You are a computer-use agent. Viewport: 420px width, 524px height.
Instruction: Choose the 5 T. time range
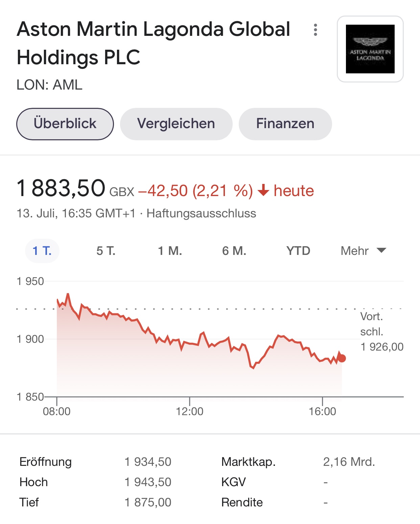[x=106, y=251]
